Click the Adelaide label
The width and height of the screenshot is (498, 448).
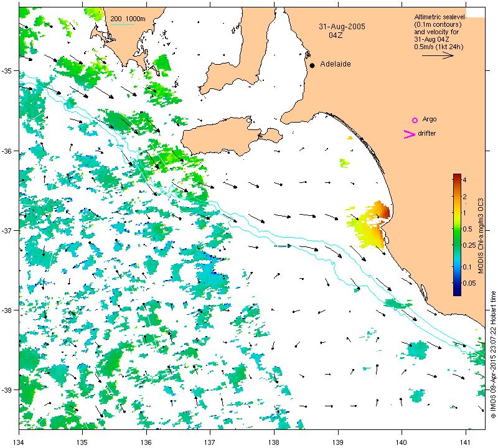[336, 64]
